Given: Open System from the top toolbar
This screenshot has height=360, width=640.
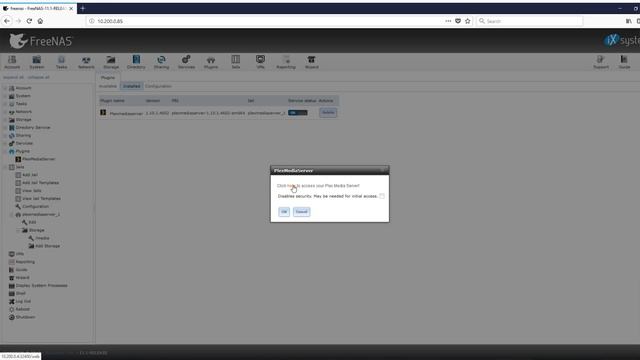Looking at the screenshot, I should click(x=37, y=62).
